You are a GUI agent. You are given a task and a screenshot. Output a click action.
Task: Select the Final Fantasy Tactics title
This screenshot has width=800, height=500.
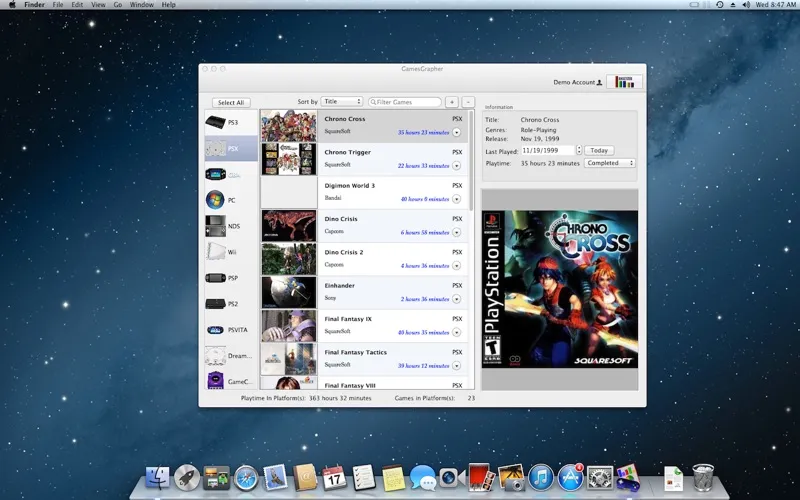(x=356, y=352)
